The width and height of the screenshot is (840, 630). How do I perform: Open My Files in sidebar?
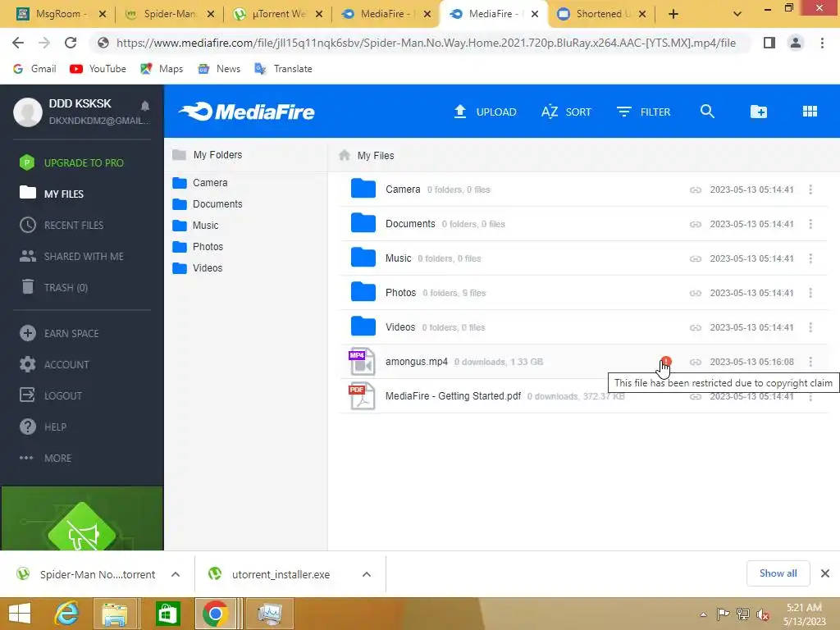[52, 194]
